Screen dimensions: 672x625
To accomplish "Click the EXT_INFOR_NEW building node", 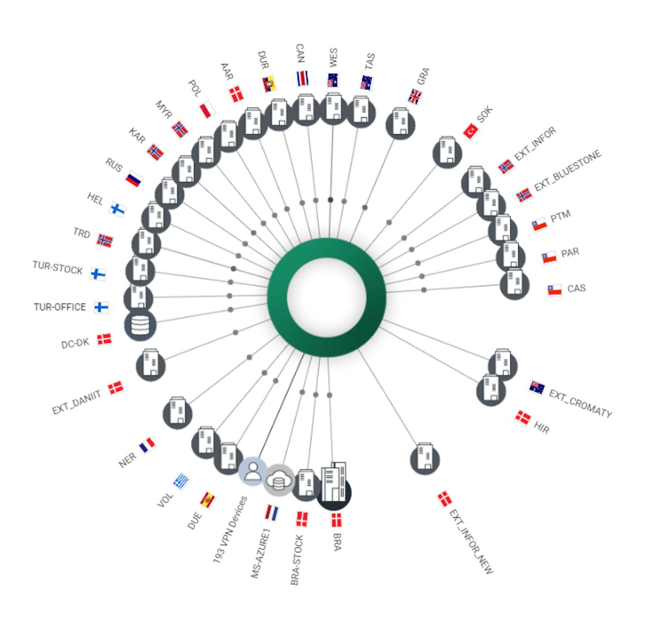I will click(425, 459).
